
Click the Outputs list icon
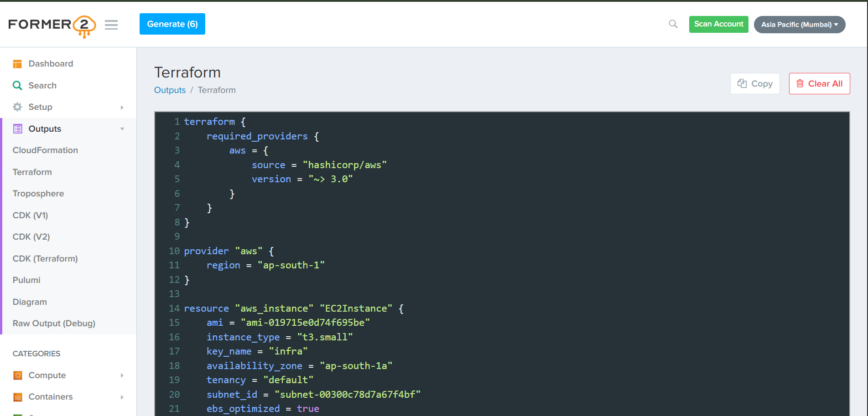click(x=17, y=128)
